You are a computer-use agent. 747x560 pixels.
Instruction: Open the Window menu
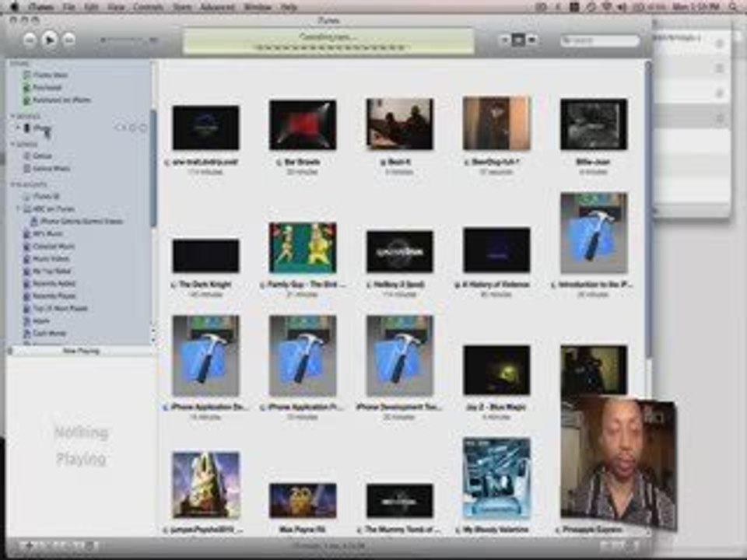[x=258, y=7]
